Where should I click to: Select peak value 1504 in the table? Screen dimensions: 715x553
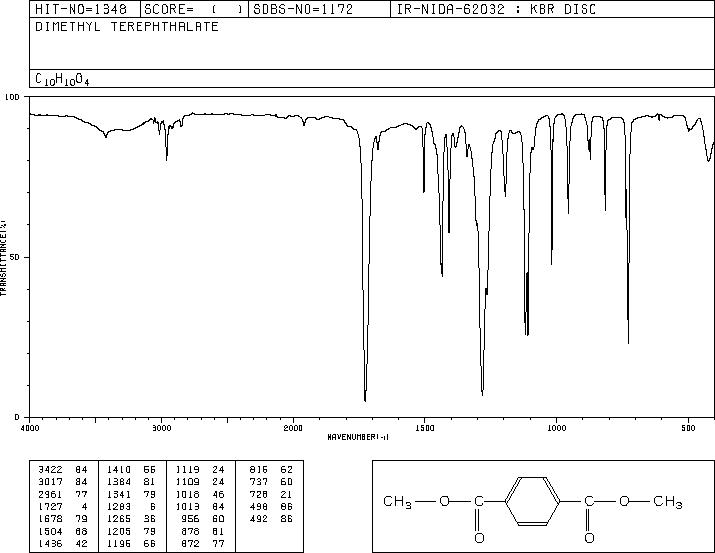click(x=50, y=531)
